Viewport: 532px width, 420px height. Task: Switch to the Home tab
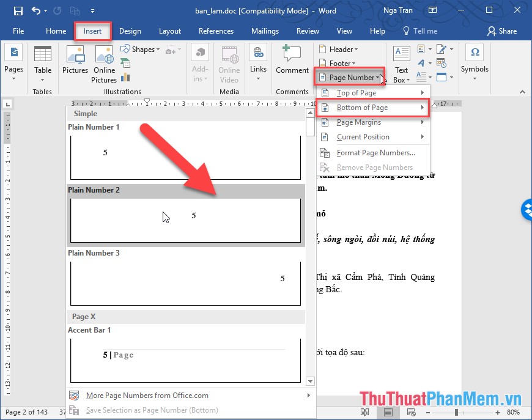(x=56, y=31)
